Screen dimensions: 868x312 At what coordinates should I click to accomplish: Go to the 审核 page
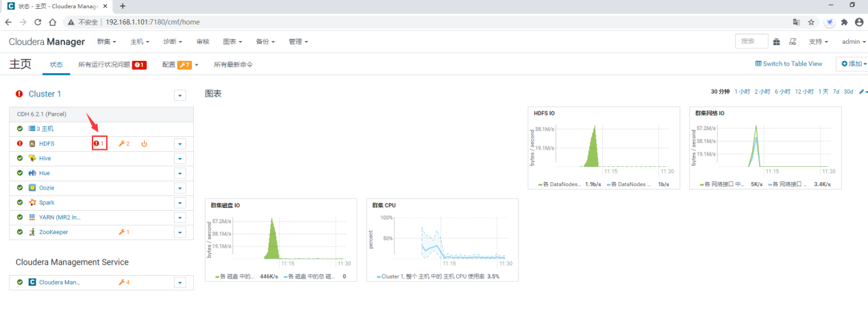tap(203, 42)
